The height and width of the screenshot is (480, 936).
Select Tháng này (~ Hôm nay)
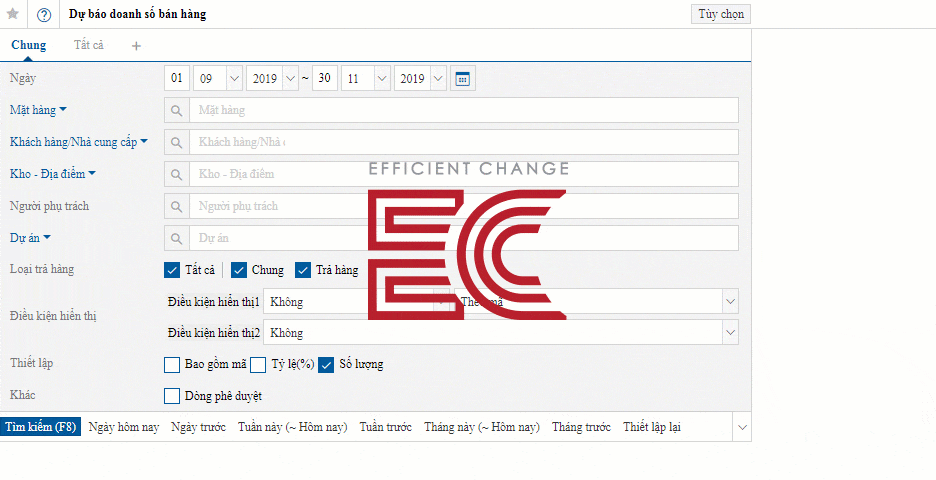[x=482, y=427]
